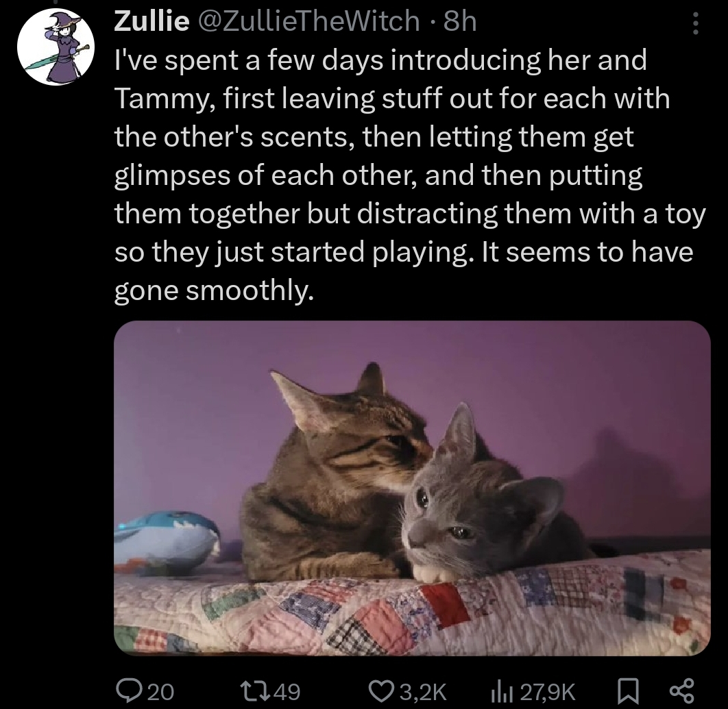Click the Zullie display name
Viewport: 728px width, 709px height.
pyautogui.click(x=151, y=21)
